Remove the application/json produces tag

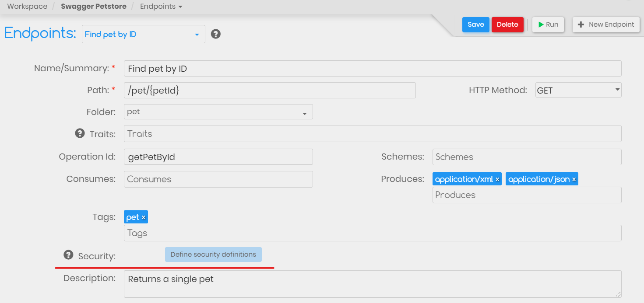[x=574, y=179]
